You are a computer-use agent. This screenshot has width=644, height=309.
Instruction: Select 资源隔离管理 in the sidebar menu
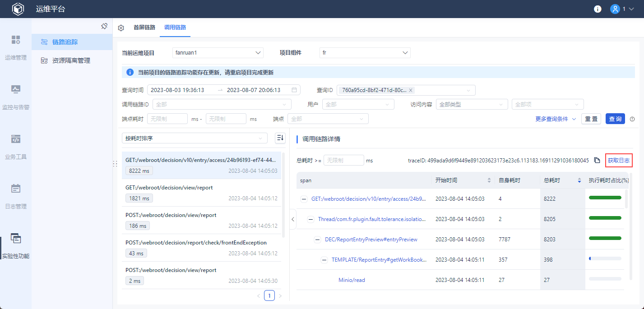71,60
